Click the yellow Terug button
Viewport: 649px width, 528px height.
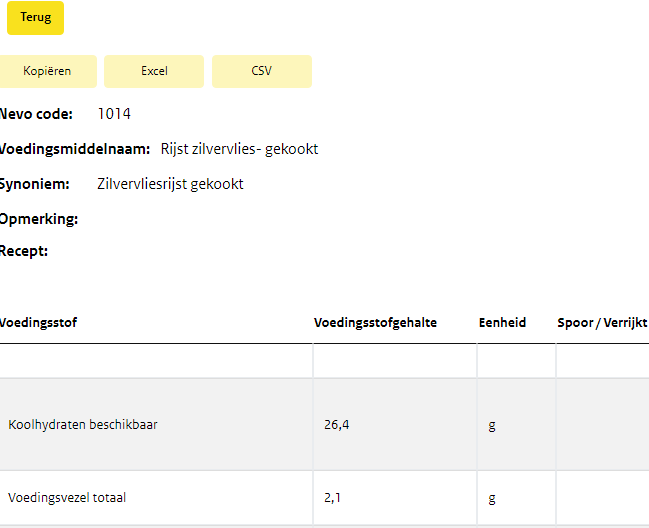(35, 18)
